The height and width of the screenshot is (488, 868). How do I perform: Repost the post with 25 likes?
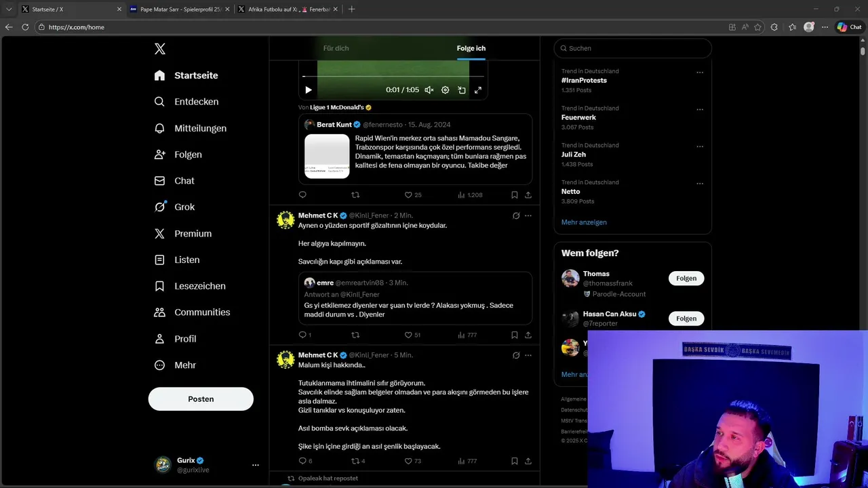355,195
